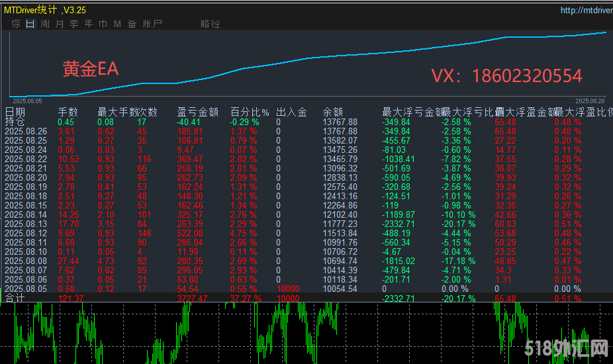Open the 路径 path tab
Screen dimensions: 613x364
[210, 24]
